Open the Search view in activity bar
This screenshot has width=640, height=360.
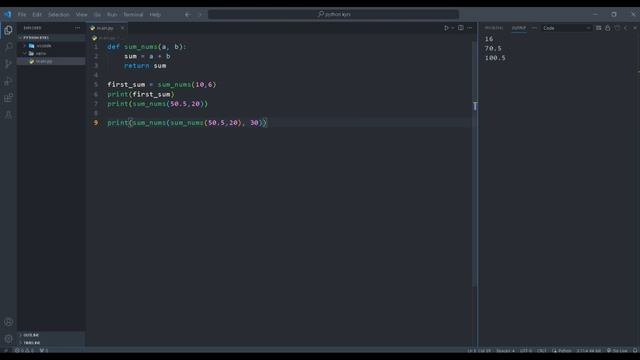click(x=8, y=47)
